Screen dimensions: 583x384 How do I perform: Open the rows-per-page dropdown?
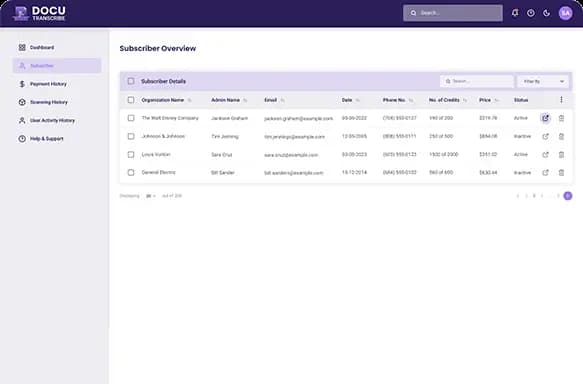[151, 196]
